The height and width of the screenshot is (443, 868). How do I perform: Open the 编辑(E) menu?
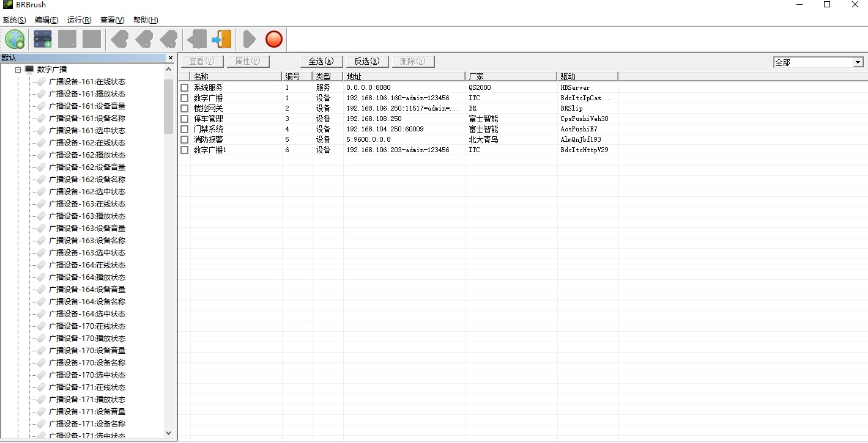coord(46,20)
